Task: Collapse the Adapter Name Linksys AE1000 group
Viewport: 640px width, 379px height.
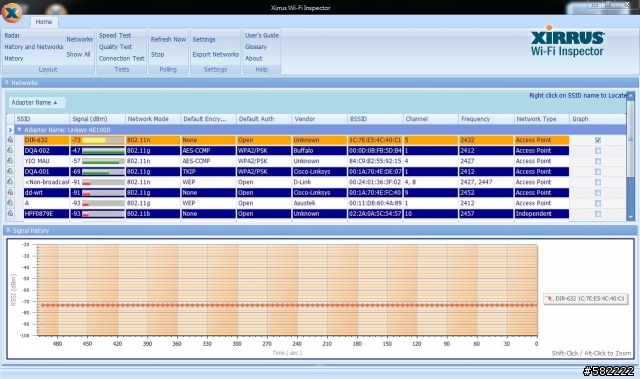Action: 19,130
